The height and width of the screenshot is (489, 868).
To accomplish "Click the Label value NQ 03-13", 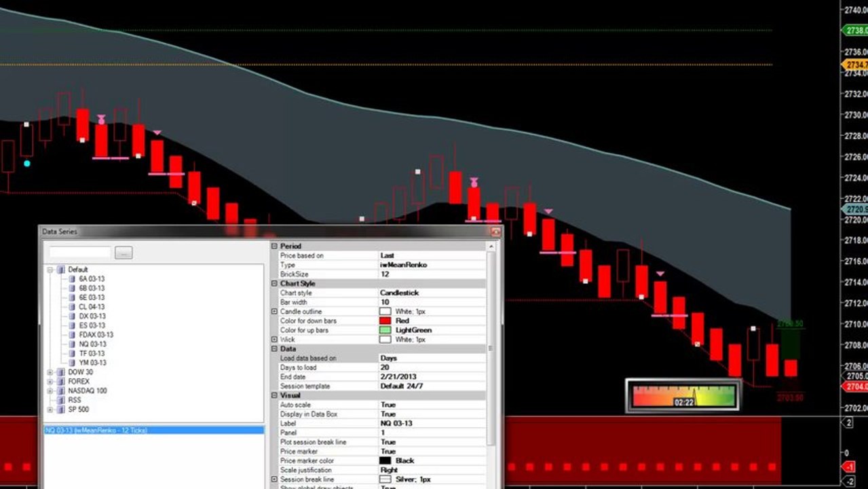I will (x=432, y=423).
